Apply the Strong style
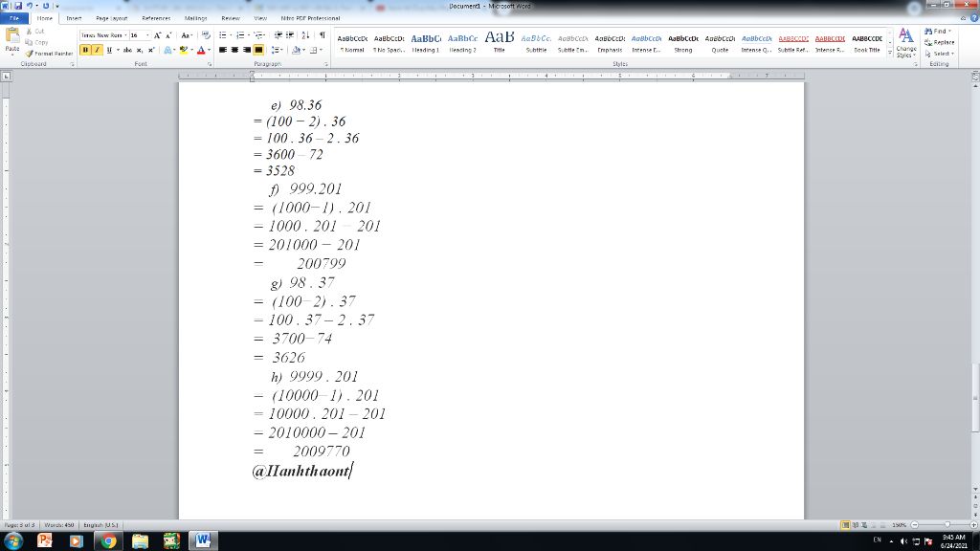980x551 pixels. point(683,42)
